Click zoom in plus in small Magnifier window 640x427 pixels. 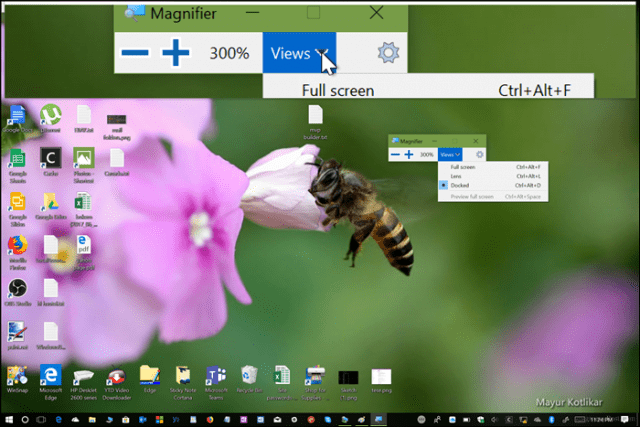[x=409, y=155]
